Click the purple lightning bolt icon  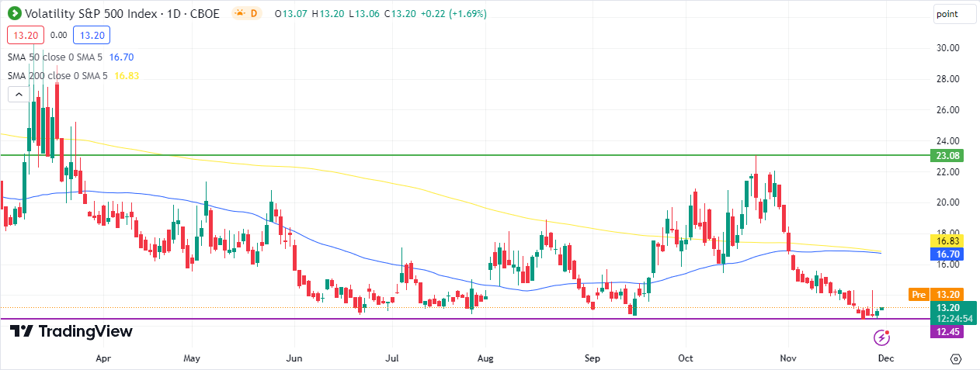tap(881, 337)
